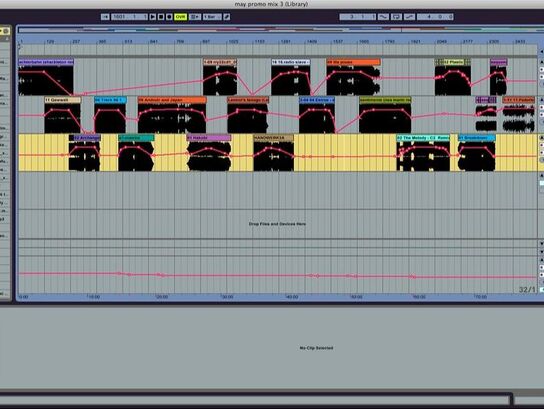The image size is (544, 409).
Task: Click the arrangement position field
Action: pos(129,17)
